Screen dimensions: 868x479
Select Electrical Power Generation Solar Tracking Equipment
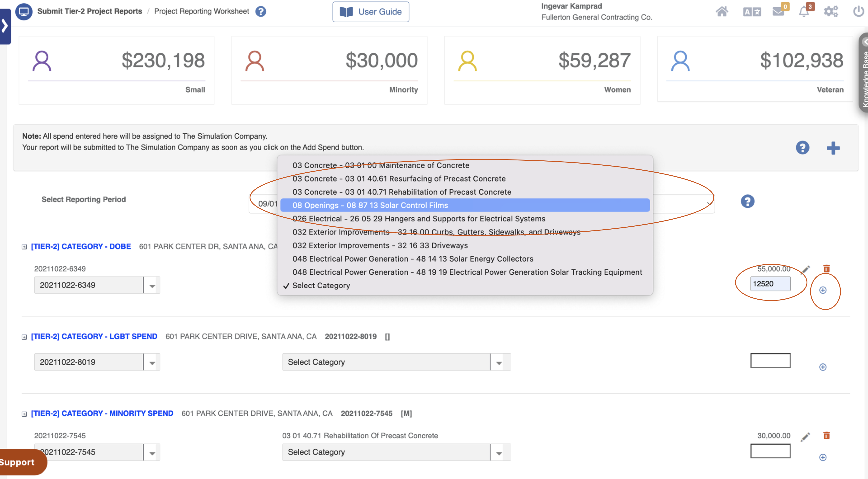coord(465,272)
